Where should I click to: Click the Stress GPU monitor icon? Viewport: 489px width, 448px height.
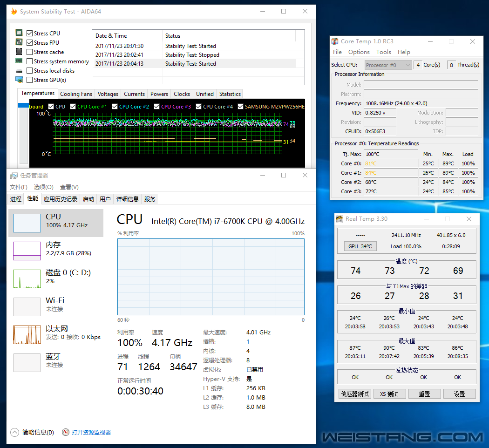tap(19, 80)
